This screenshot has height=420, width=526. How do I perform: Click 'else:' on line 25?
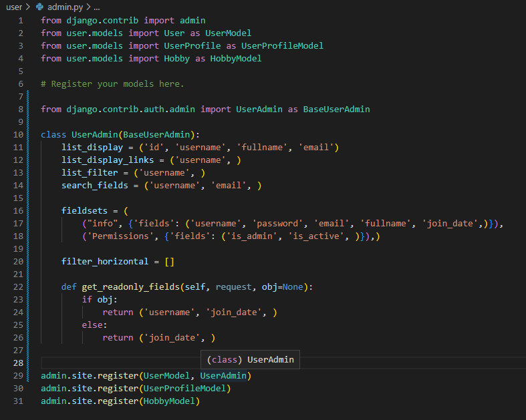[x=95, y=325]
